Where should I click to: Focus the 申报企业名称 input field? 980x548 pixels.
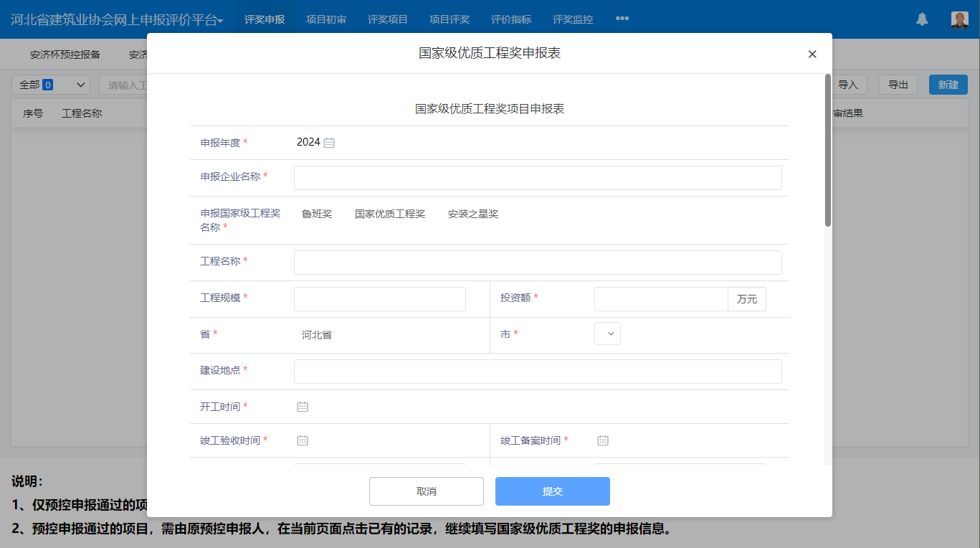538,178
